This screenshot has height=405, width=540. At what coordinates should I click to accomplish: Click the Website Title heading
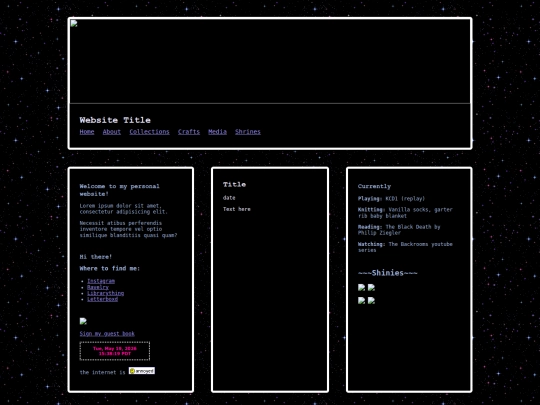[115, 120]
